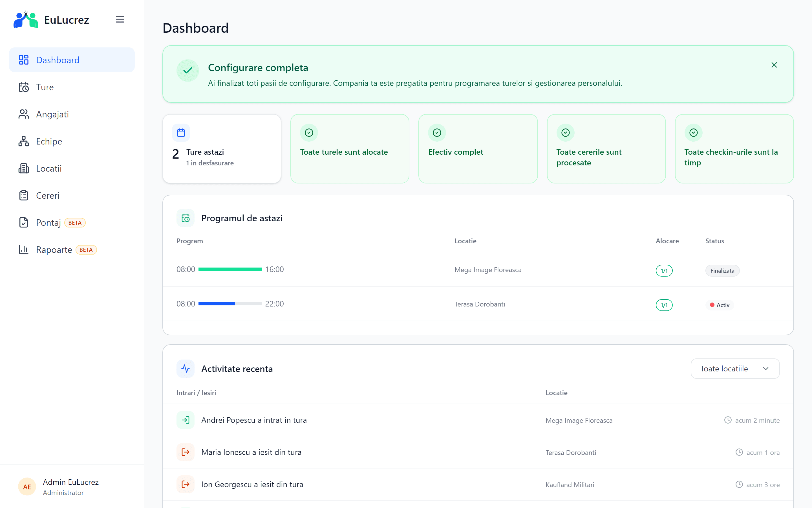Screen dimensions: 812x508
Task: Click the EuLucrez logo icon
Action: (x=26, y=19)
